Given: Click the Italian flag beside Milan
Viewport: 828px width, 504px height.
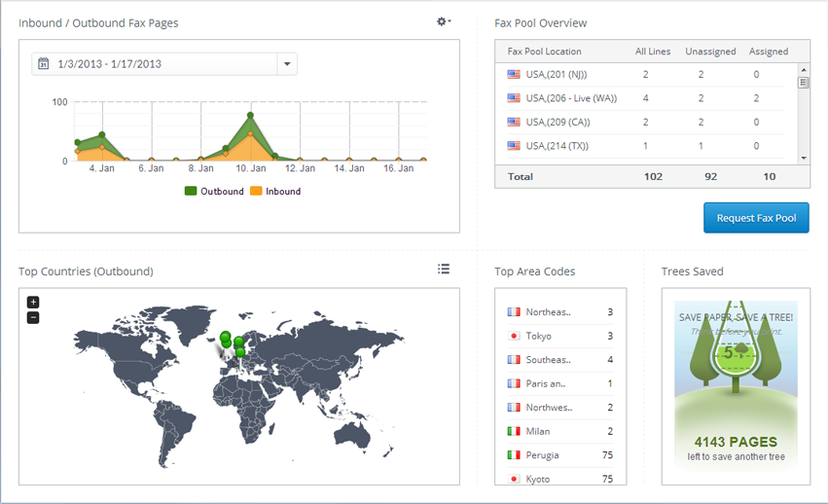Looking at the screenshot, I should (x=514, y=431).
